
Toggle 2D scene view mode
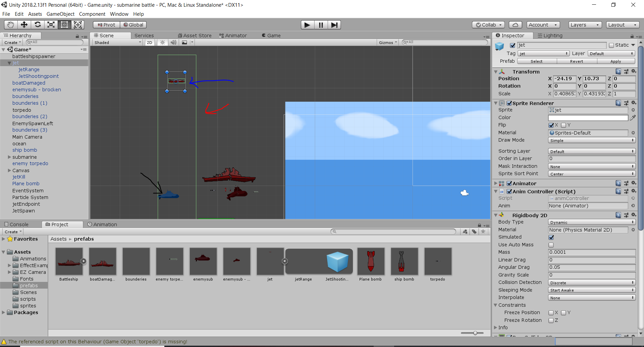(x=150, y=42)
